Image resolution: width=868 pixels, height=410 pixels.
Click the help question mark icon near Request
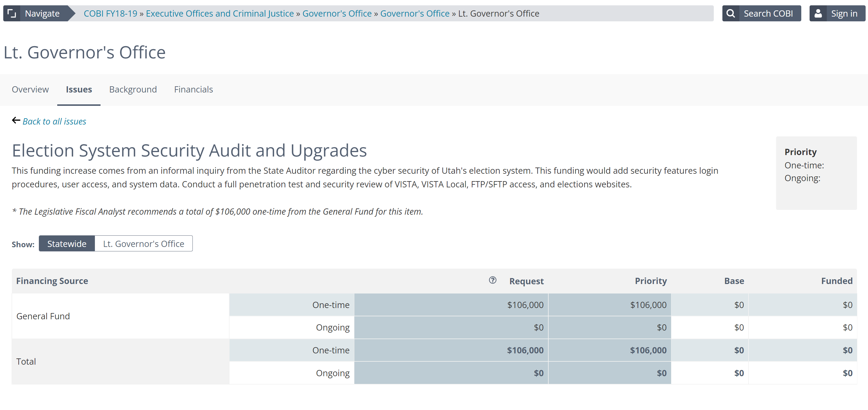(x=492, y=280)
